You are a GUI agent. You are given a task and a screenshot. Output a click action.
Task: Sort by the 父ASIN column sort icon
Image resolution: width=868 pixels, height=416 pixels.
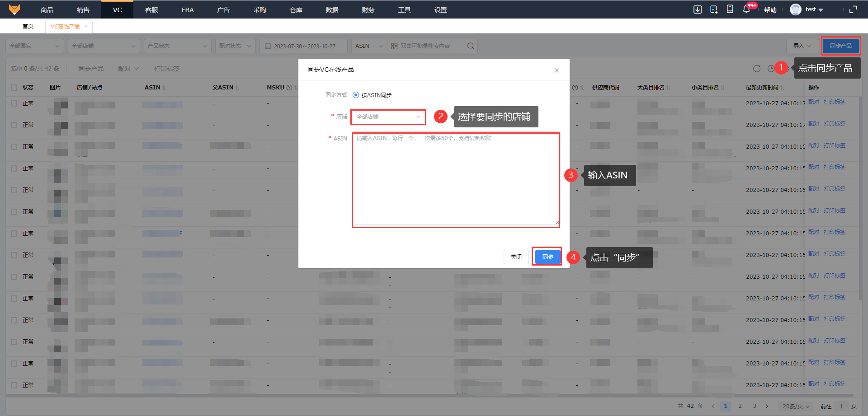coord(237,88)
